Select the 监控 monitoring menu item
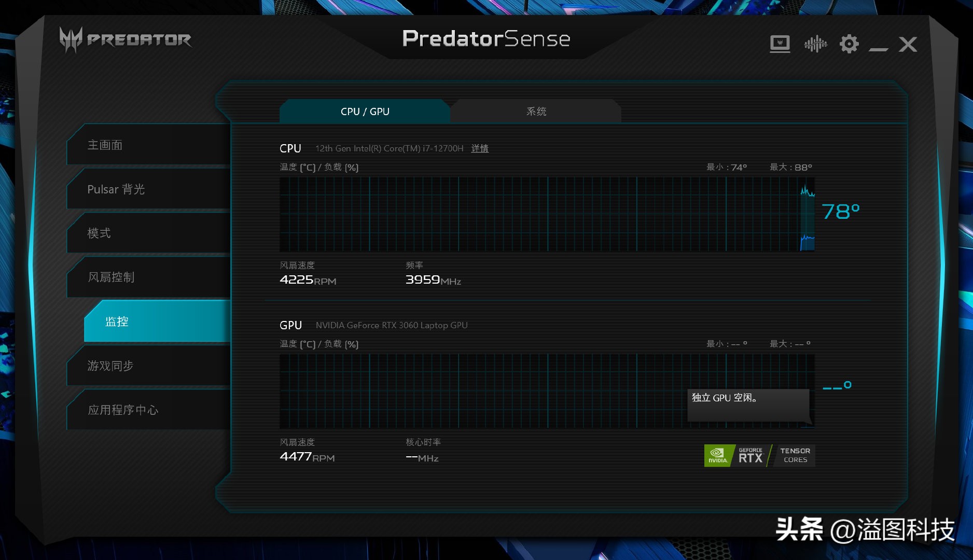This screenshot has height=560, width=973. pyautogui.click(x=157, y=321)
